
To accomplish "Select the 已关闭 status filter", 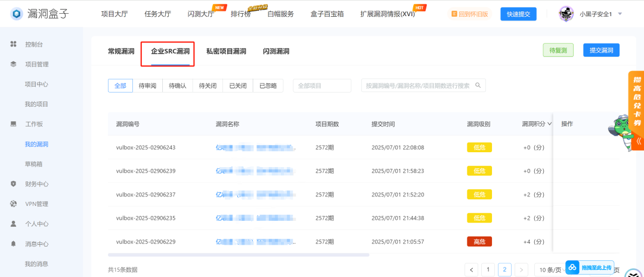I will pos(238,86).
